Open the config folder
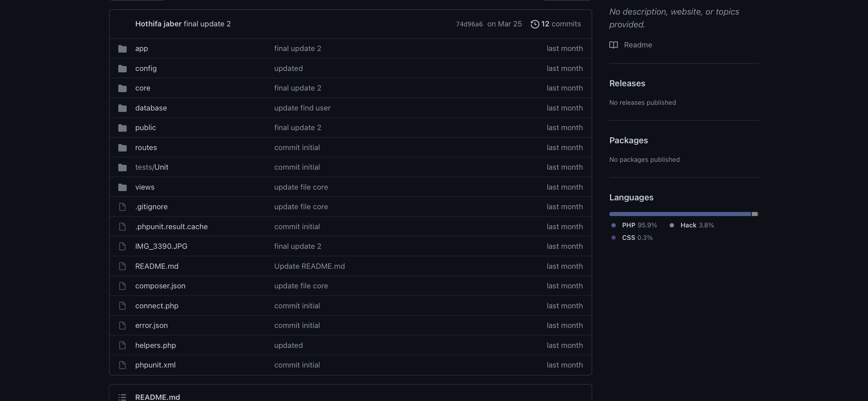The height and width of the screenshot is (401, 868). click(146, 68)
